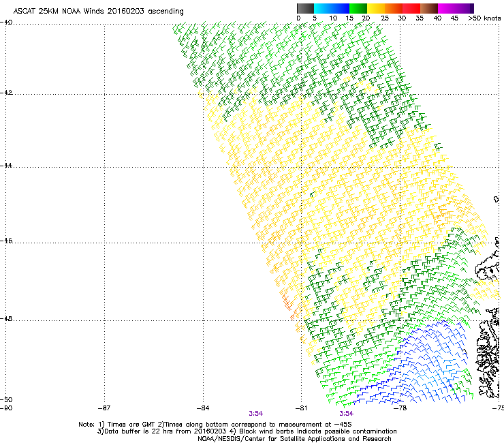504x443 pixels.
Task: Pick the brown 35-40 knots color segment
Action: point(429,8)
